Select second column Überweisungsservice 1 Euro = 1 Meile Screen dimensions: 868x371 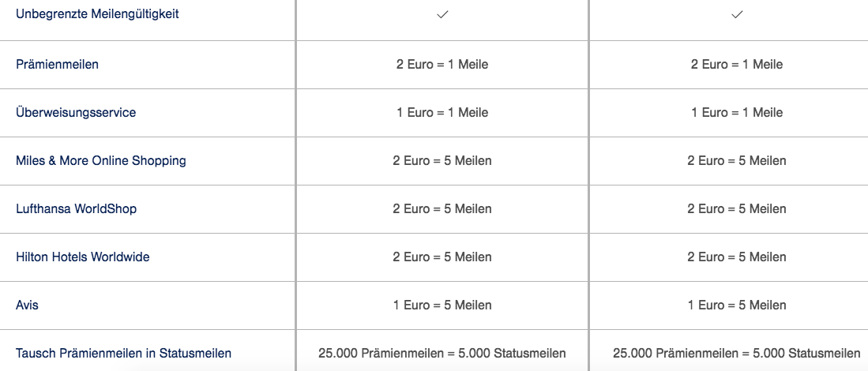coord(737,112)
